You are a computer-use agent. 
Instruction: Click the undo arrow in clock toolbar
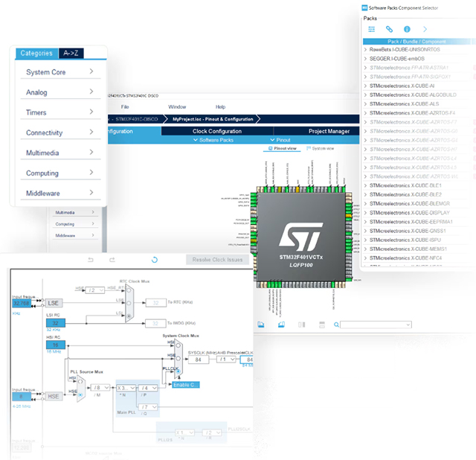point(91,260)
